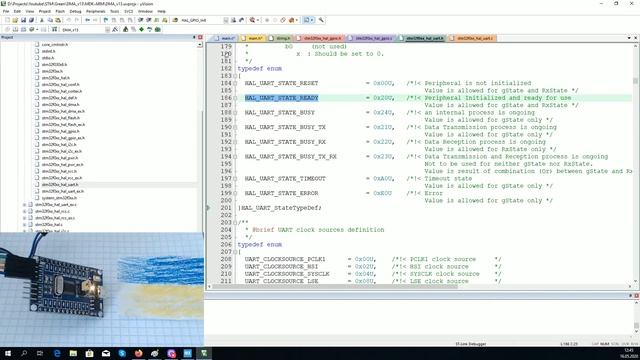The image size is (640, 360).
Task: Collapse the comment block at line 203
Action: pyautogui.click(x=235, y=222)
